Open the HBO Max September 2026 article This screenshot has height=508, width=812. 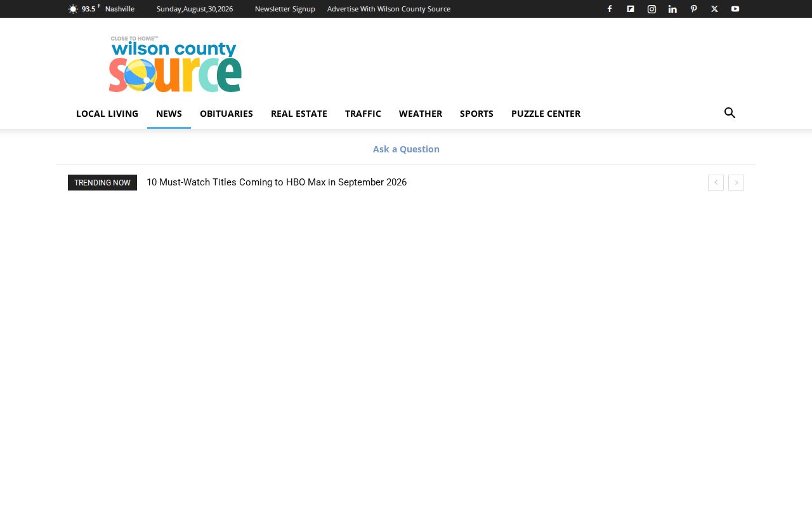(x=277, y=182)
